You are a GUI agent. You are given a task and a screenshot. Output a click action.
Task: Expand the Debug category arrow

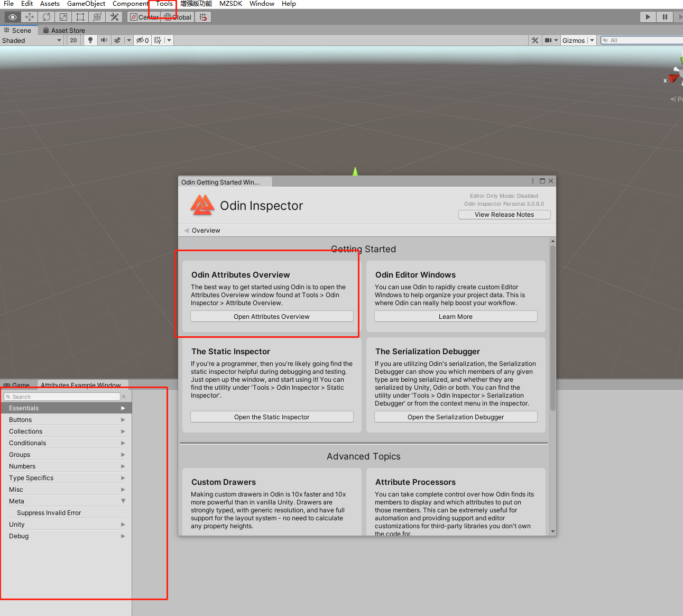click(x=123, y=536)
